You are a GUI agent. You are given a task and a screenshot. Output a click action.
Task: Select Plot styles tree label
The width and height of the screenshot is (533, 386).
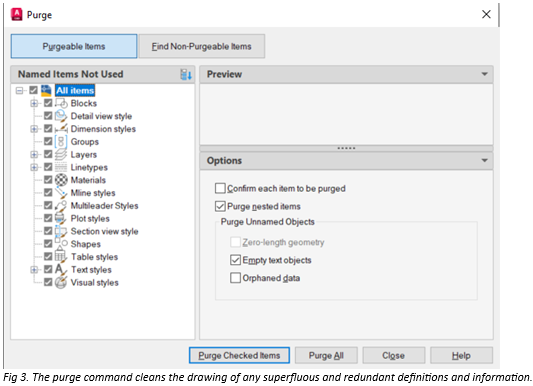pos(90,218)
